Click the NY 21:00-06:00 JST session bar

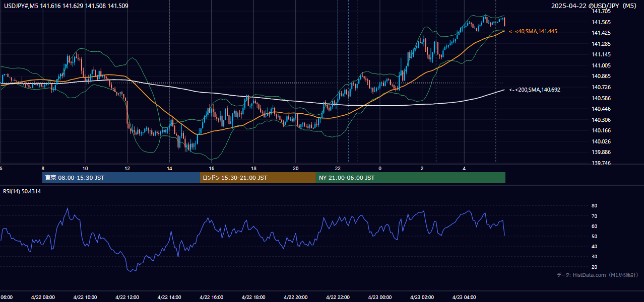point(411,178)
